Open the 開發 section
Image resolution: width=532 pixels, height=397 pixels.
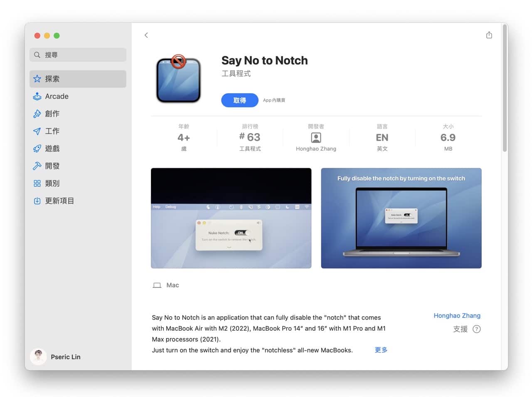point(78,166)
